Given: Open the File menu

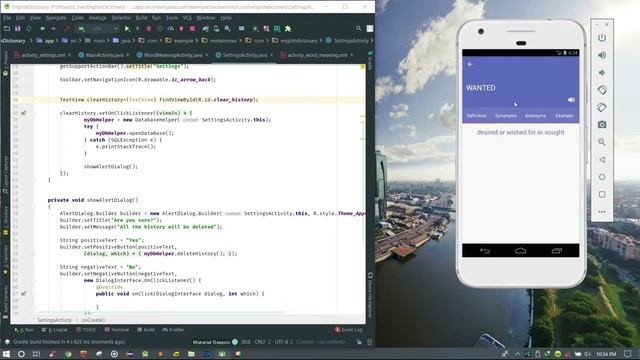Looking at the screenshot, I should point(7,18).
